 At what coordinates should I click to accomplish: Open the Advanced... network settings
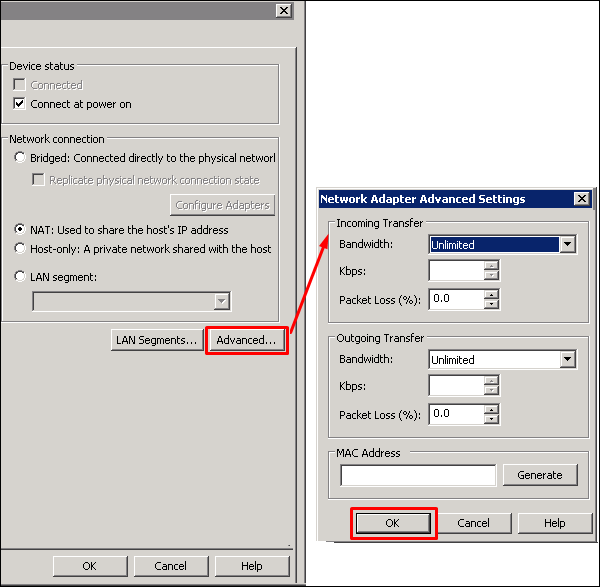click(x=246, y=340)
